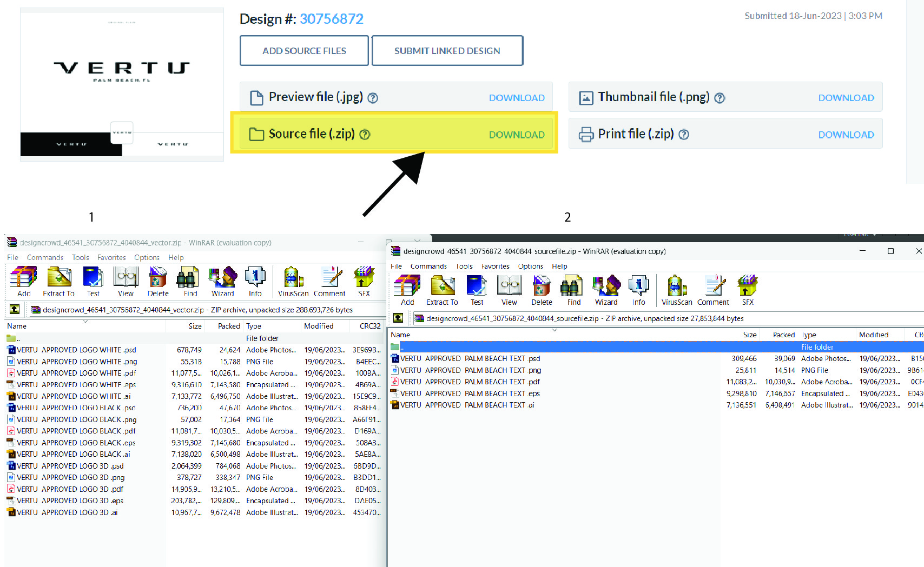Screen dimensions: 924x567
Task: Click help icon beside Preview file (.jpg)
Action: (373, 98)
